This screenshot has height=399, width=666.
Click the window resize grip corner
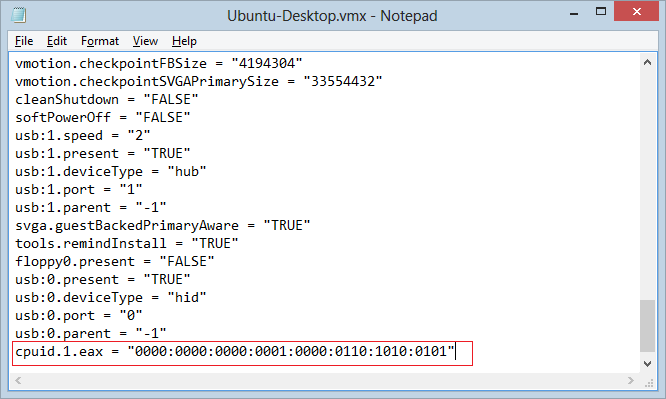click(x=649, y=383)
